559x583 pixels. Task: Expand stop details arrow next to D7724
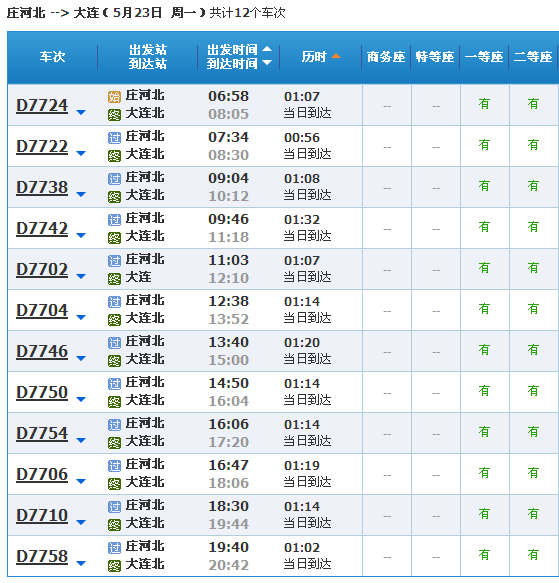(81, 112)
